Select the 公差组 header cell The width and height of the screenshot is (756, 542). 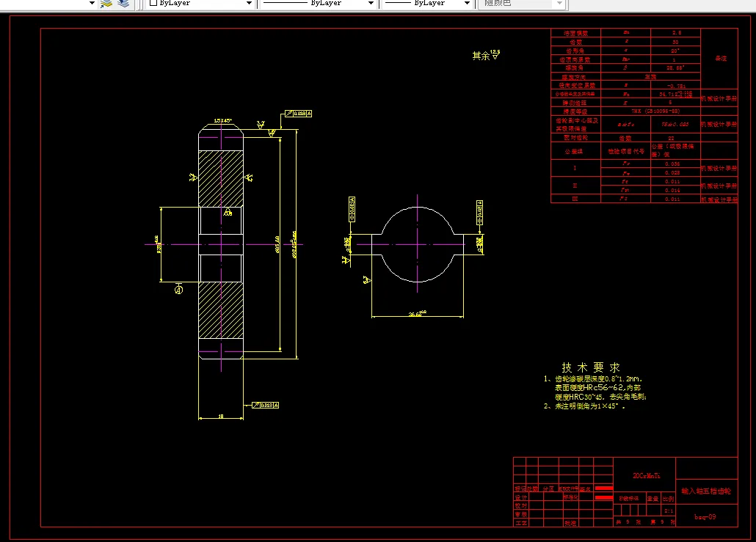pyautogui.click(x=574, y=151)
